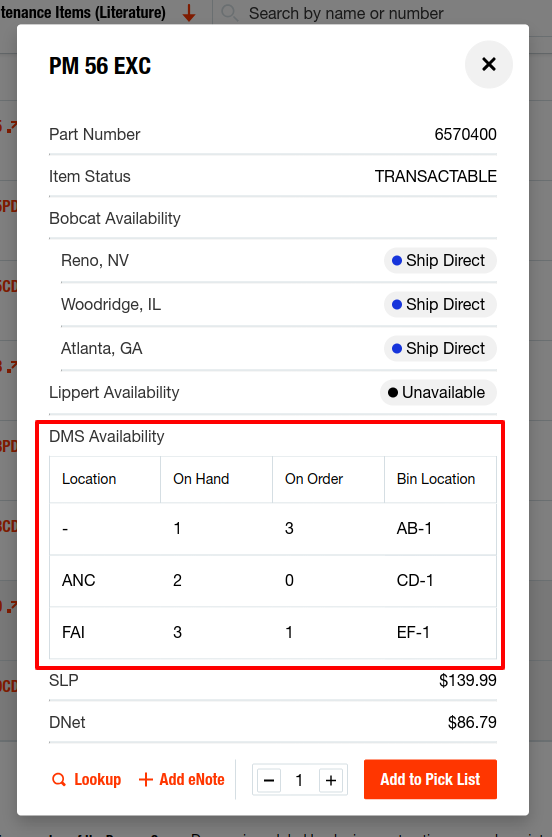Select the Reno, NV Ship Direct badge
Screen dimensions: 552x837
point(440,260)
